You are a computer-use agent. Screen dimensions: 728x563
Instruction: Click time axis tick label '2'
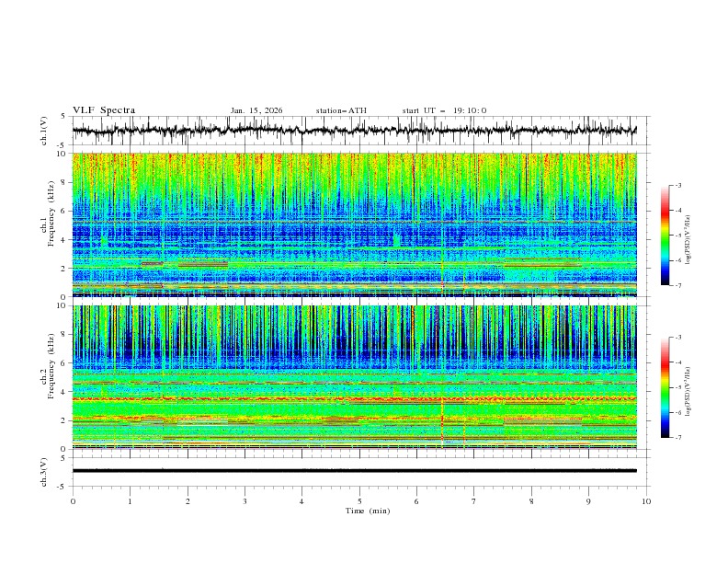coord(188,501)
